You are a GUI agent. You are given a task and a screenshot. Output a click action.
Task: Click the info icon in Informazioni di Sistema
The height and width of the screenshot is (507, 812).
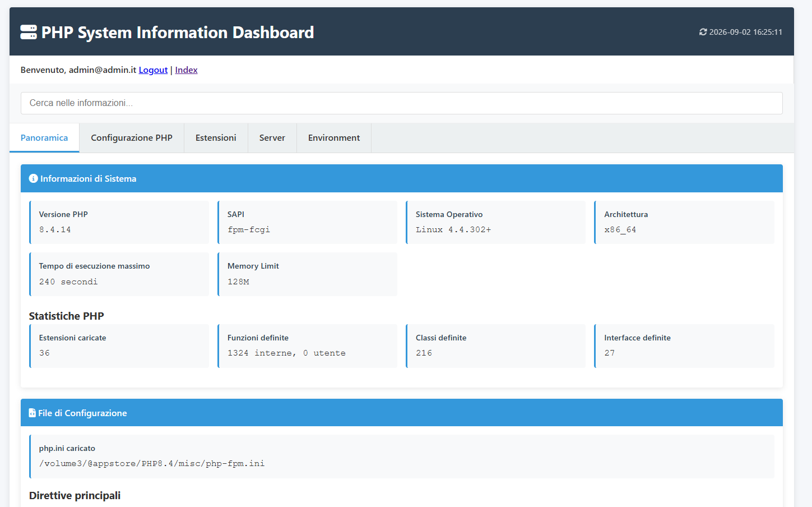33,178
